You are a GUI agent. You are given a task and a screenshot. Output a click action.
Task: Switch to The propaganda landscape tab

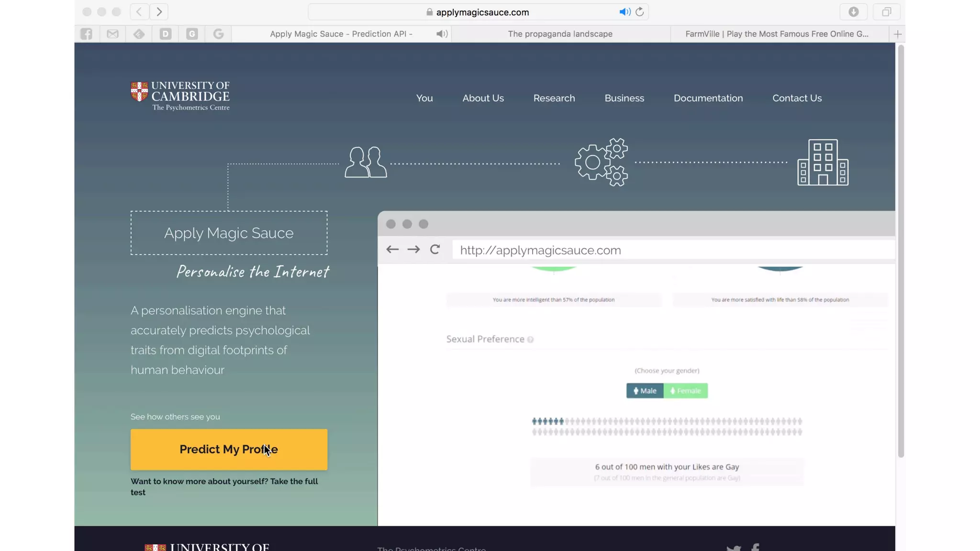pyautogui.click(x=560, y=34)
